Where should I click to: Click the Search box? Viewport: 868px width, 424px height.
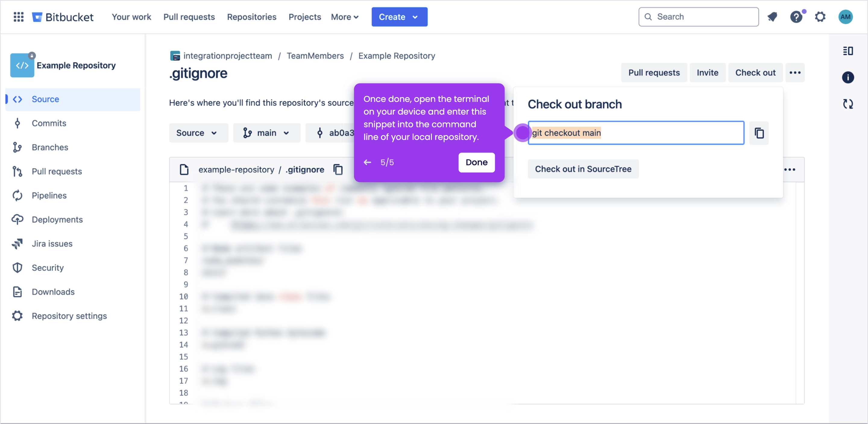click(698, 17)
